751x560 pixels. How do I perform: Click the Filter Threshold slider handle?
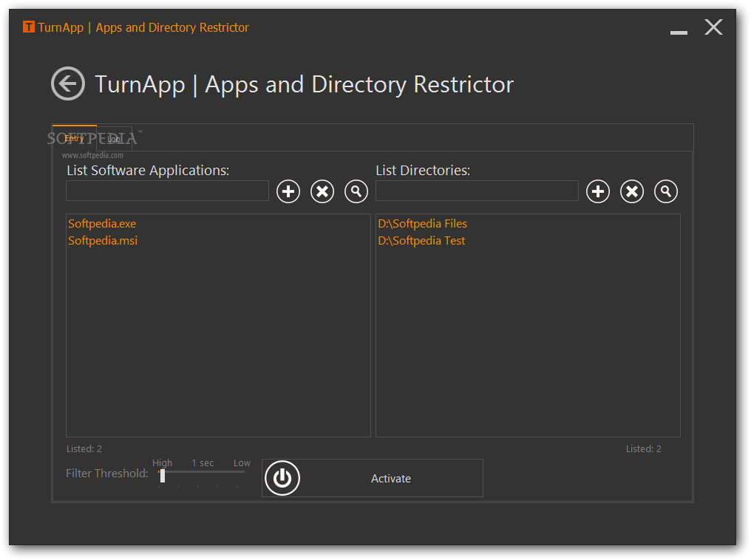pyautogui.click(x=163, y=477)
